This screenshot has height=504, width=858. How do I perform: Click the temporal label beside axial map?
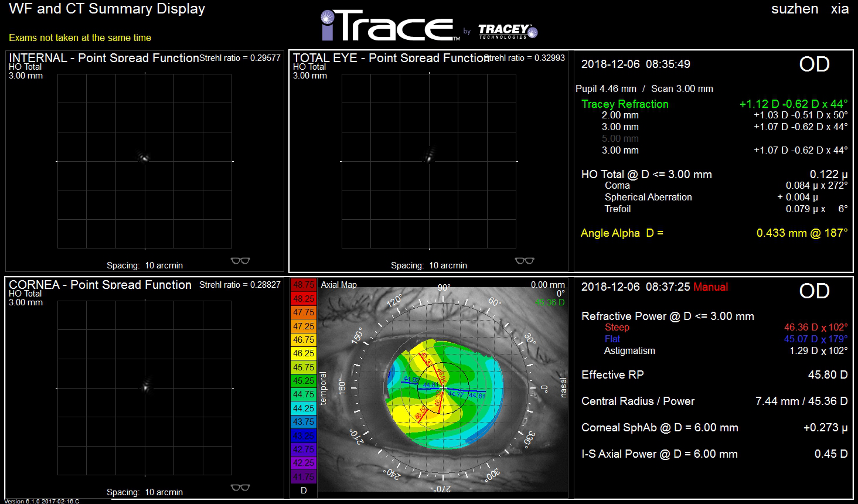pyautogui.click(x=323, y=388)
